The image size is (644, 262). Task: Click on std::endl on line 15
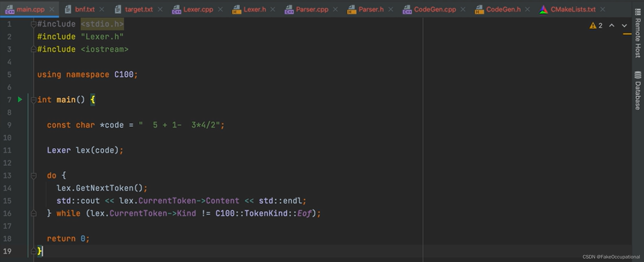pos(280,201)
